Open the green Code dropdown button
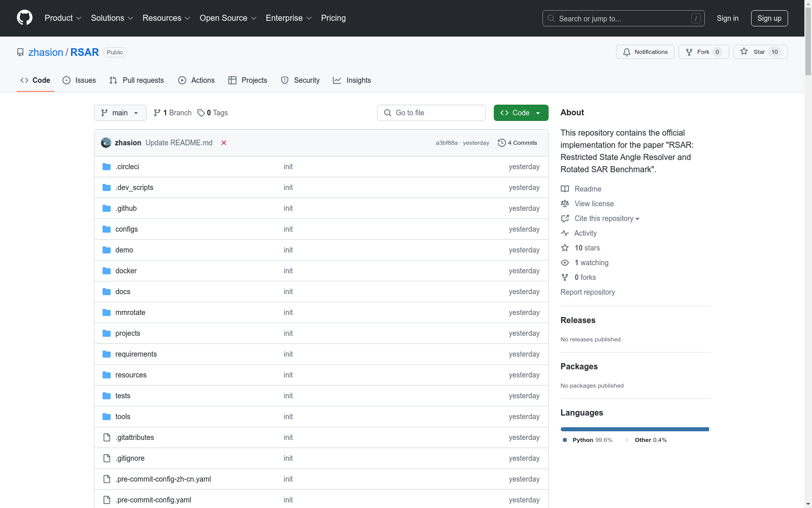This screenshot has width=812, height=508. click(521, 113)
